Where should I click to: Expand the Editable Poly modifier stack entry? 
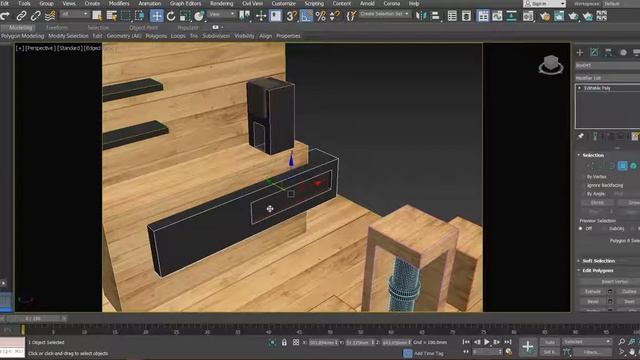click(x=580, y=88)
